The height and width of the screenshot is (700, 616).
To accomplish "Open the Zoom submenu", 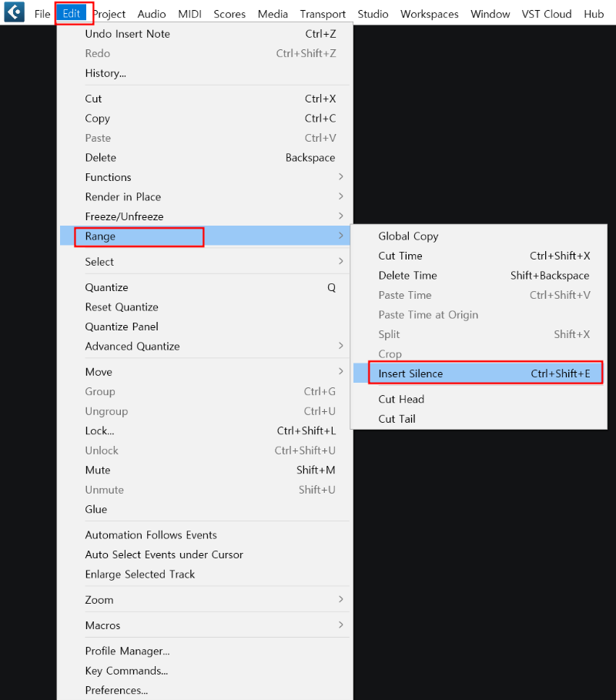I will [206, 600].
